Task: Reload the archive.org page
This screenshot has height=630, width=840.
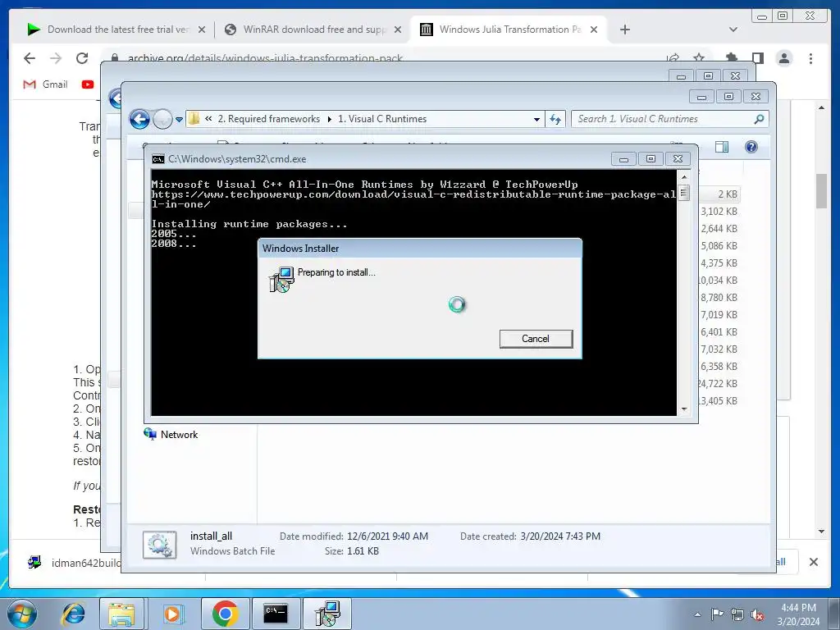Action: (82, 58)
